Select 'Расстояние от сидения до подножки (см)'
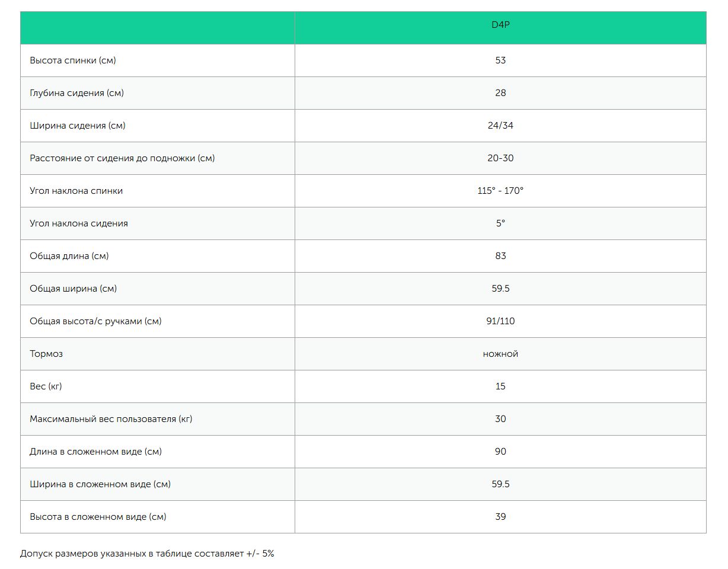Image resolution: width=728 pixels, height=569 pixels. [122, 158]
